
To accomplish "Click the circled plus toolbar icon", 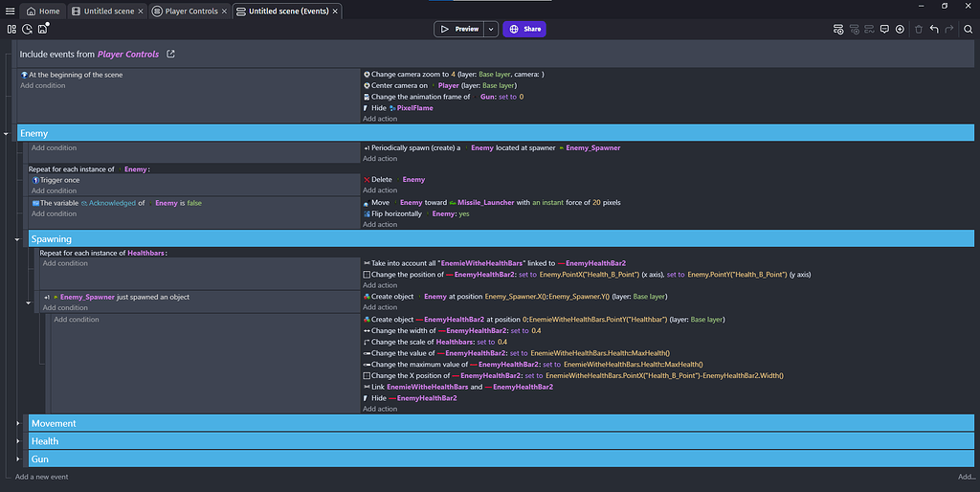I will (900, 29).
